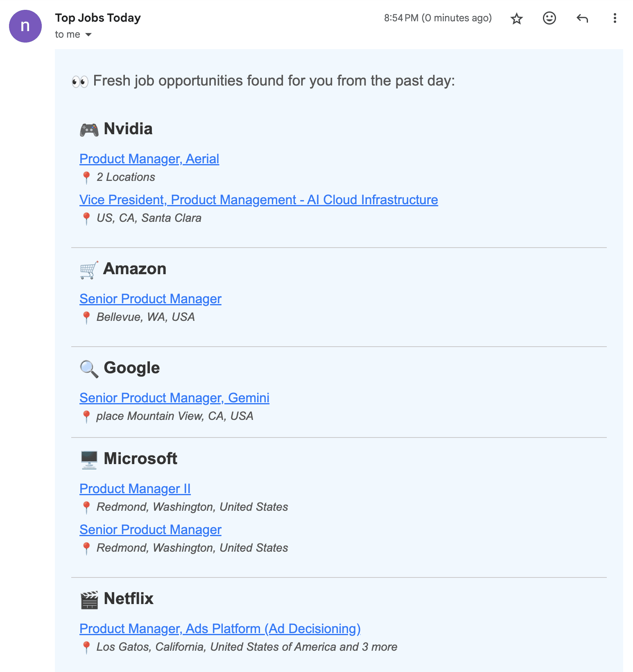Click the pin icon beside Los Gatos
This screenshot has height=672, width=633.
click(x=86, y=647)
